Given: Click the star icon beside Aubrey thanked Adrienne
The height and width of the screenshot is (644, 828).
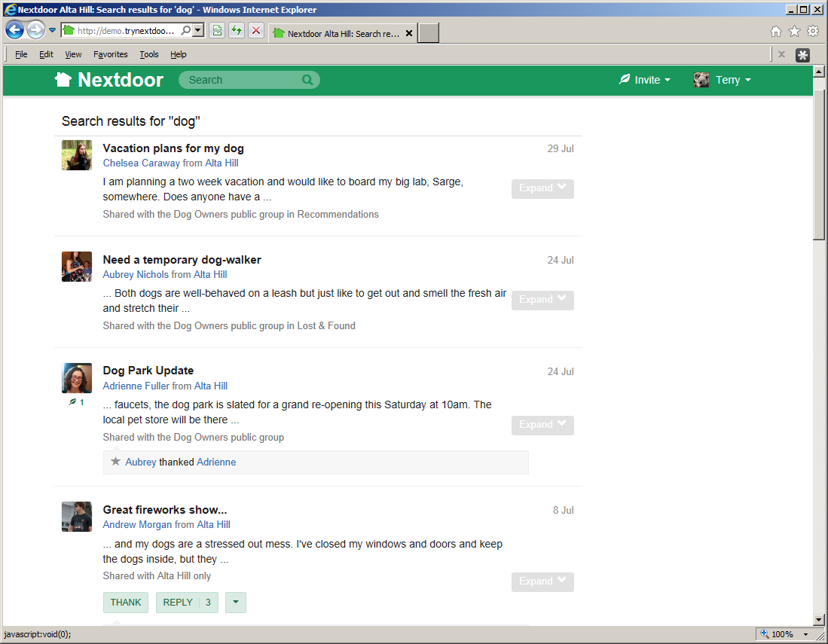Looking at the screenshot, I should [x=116, y=462].
